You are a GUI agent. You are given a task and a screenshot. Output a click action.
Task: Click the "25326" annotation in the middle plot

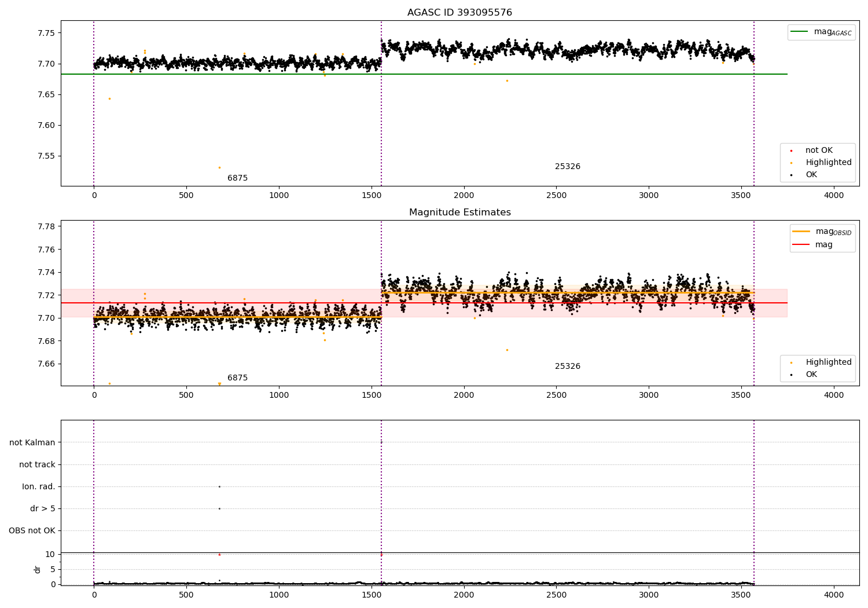coord(568,367)
